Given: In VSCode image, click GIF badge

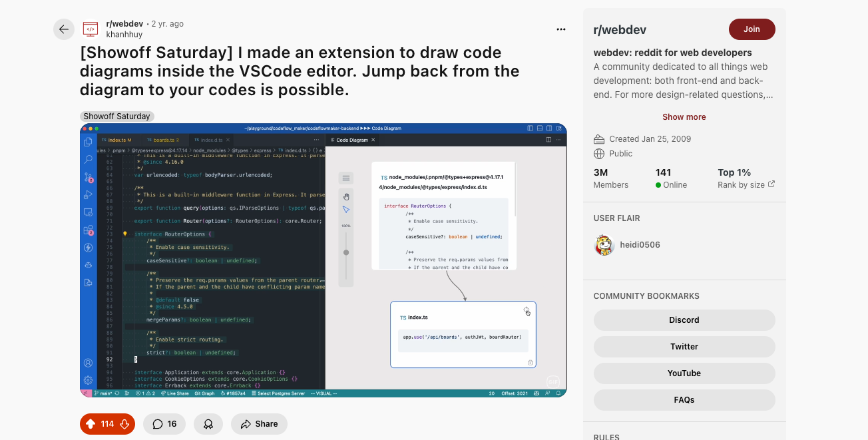Looking at the screenshot, I should (x=552, y=381).
